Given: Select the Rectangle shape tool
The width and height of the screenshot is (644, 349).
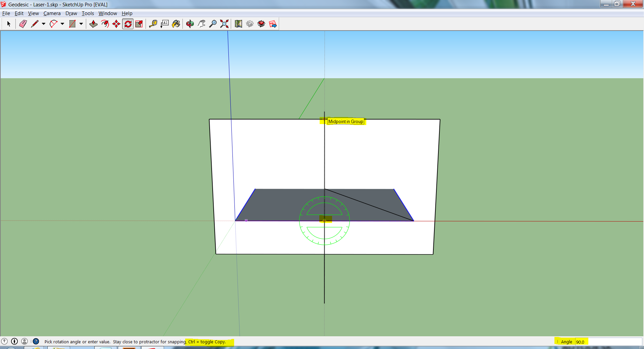Looking at the screenshot, I should coord(72,24).
